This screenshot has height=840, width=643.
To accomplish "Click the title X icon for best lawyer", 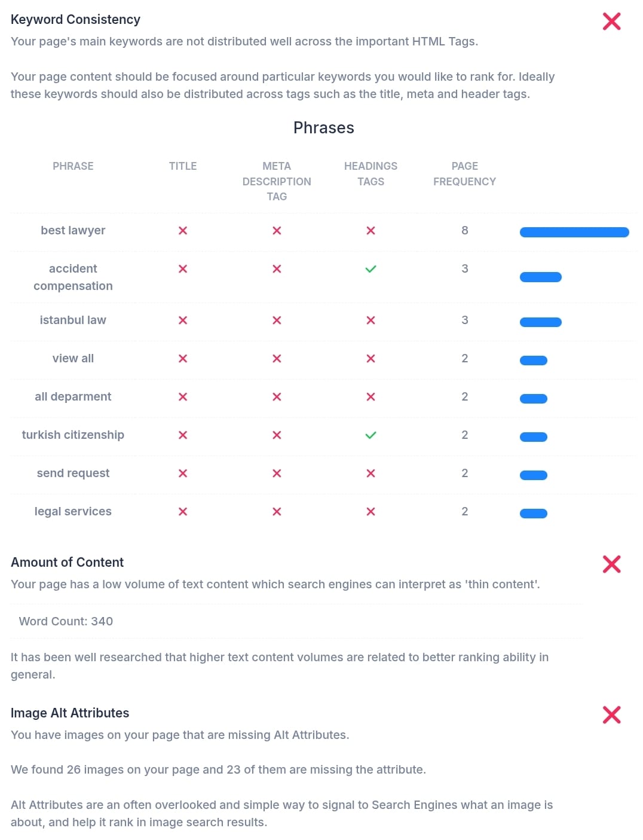I will (183, 231).
